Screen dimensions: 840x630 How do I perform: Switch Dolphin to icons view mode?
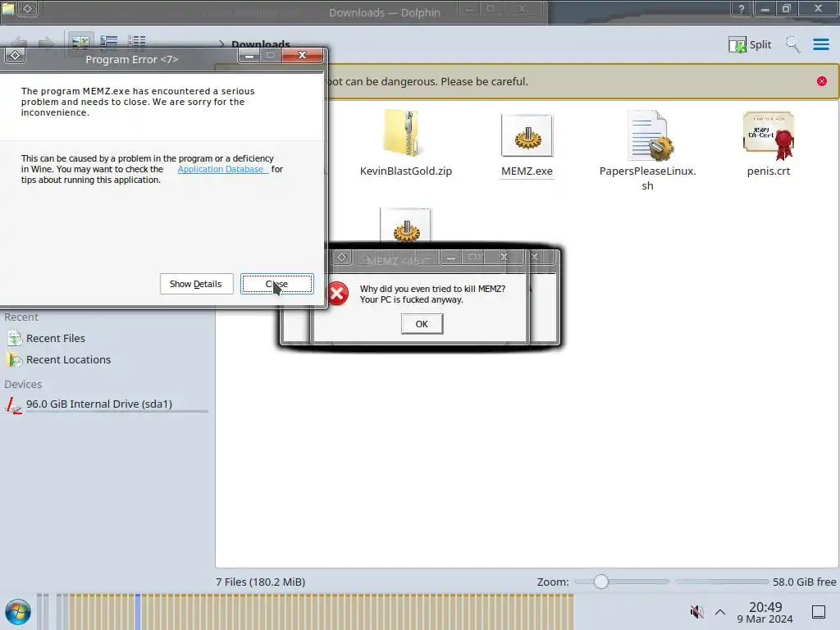coord(81,43)
